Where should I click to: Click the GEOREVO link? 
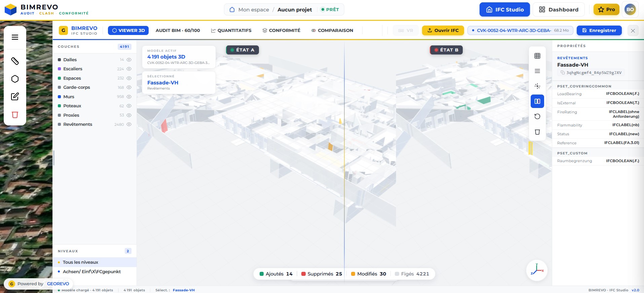(58, 284)
